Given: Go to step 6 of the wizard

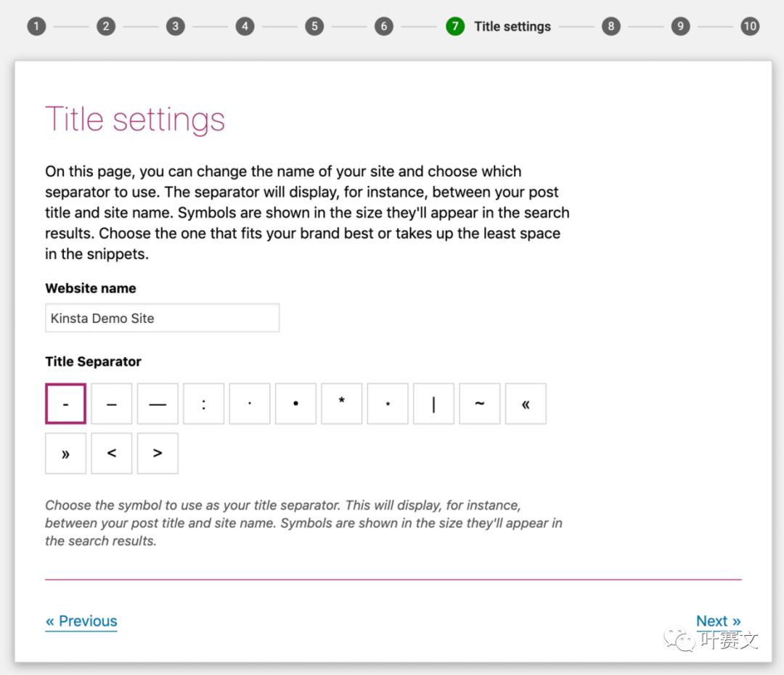Looking at the screenshot, I should 383,27.
